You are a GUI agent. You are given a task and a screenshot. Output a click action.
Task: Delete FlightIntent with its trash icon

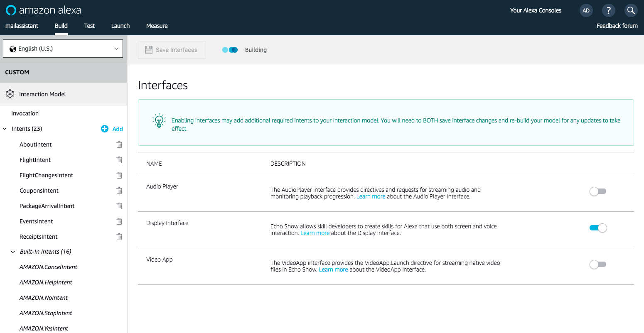click(x=119, y=160)
